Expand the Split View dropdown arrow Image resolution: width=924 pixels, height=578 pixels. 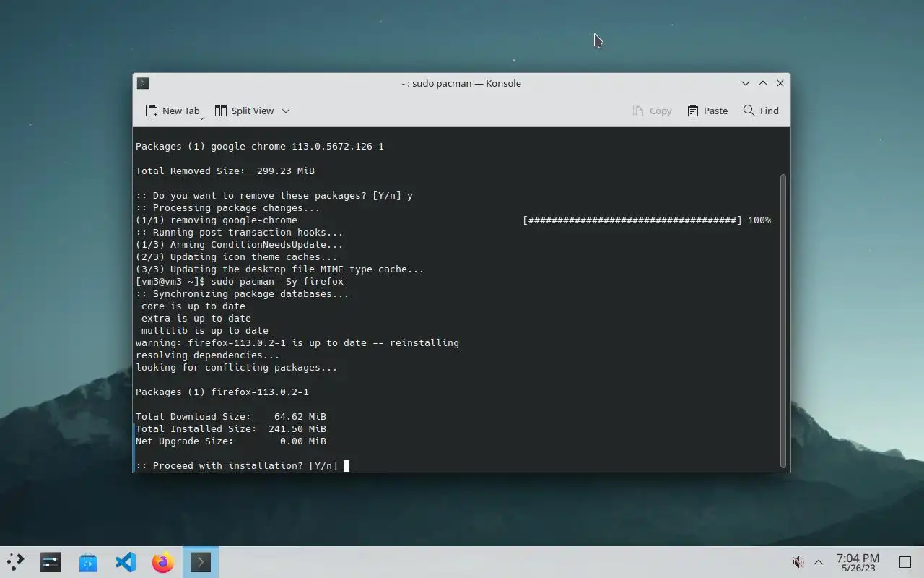pos(286,111)
